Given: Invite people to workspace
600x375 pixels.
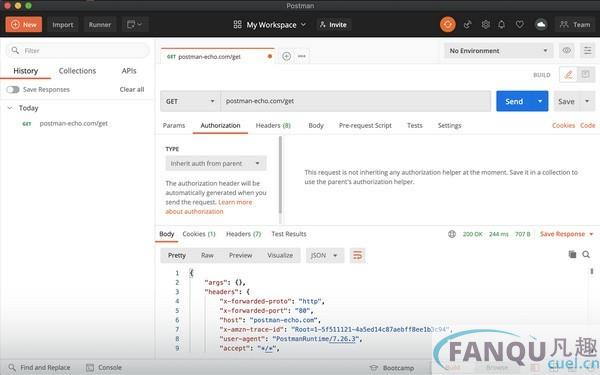Looking at the screenshot, I should pyautogui.click(x=333, y=24).
